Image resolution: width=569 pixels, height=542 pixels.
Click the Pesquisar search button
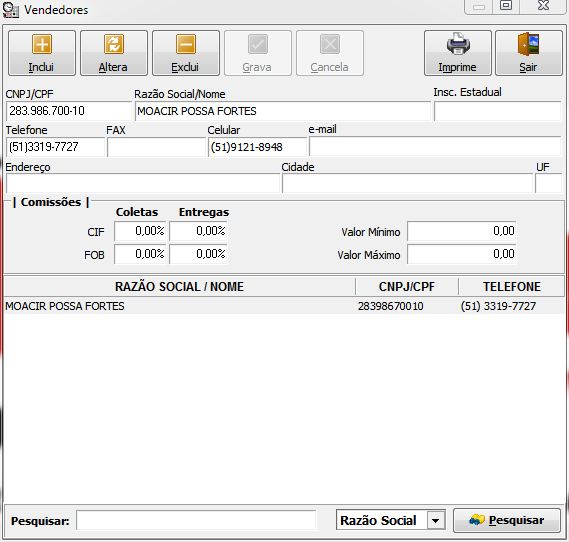(x=507, y=521)
